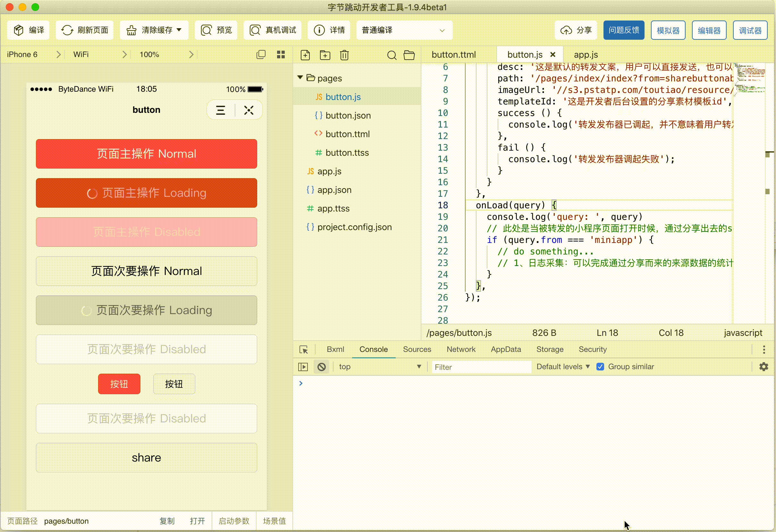Click the simulator grid view icon
This screenshot has width=776, height=532.
[x=281, y=54]
